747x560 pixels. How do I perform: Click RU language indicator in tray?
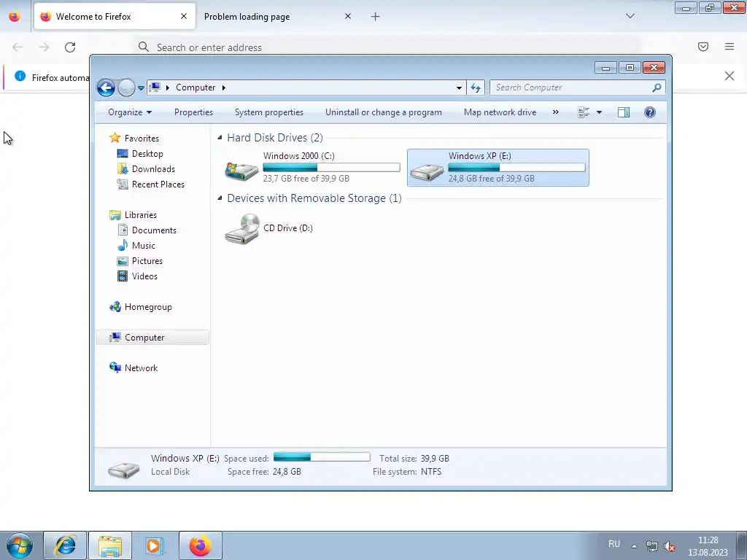614,544
